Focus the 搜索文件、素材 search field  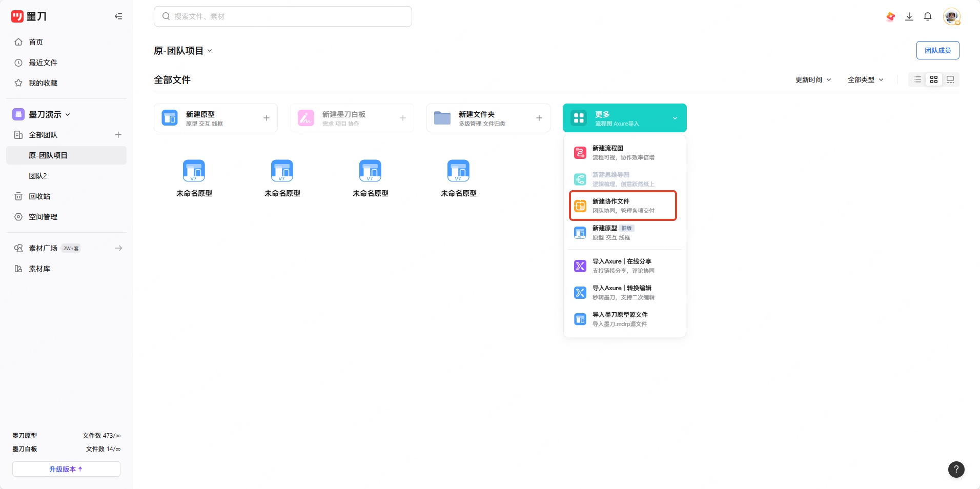coord(283,16)
